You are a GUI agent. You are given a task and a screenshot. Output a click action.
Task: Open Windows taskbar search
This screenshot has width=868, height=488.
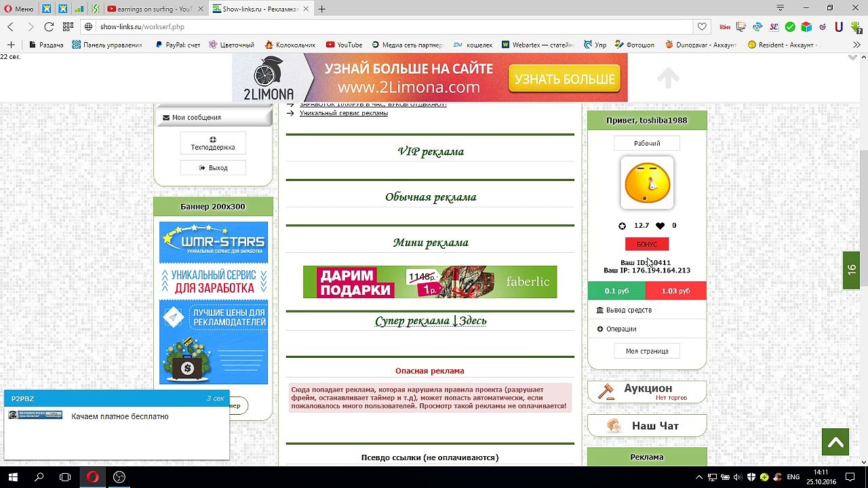pos(39,477)
